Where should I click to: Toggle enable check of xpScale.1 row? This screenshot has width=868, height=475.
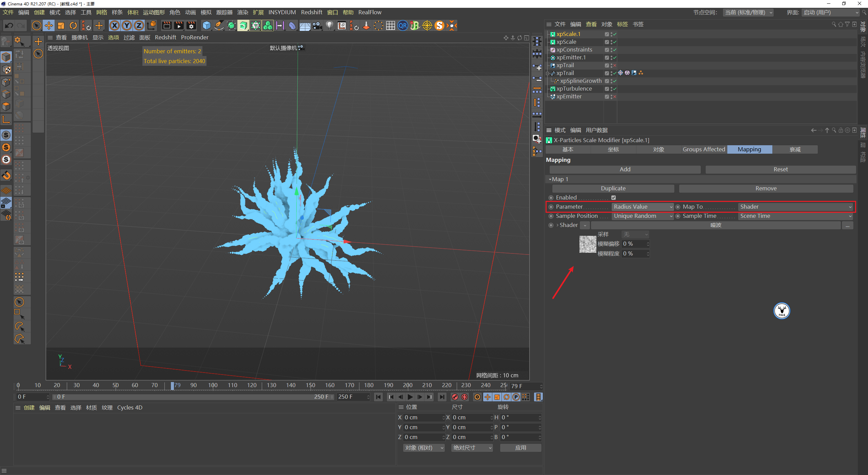(x=614, y=34)
